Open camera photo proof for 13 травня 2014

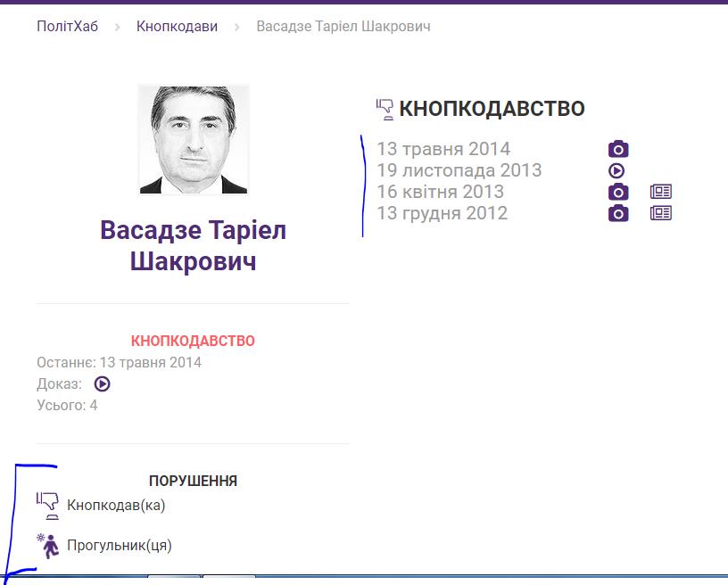pyautogui.click(x=618, y=149)
